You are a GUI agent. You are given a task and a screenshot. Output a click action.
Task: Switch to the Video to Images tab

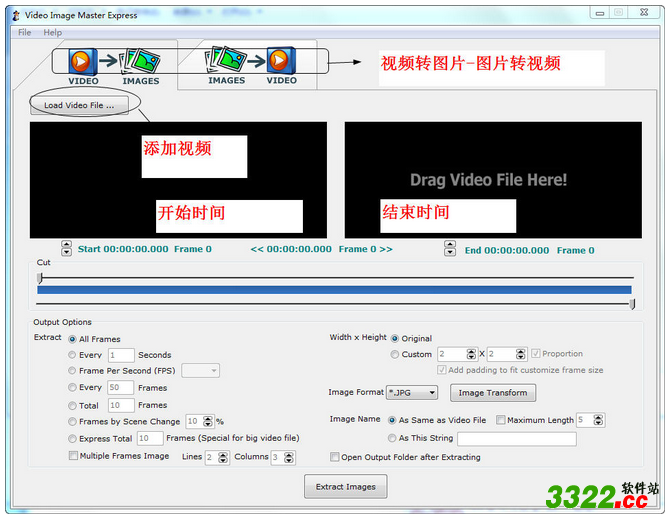(x=114, y=67)
